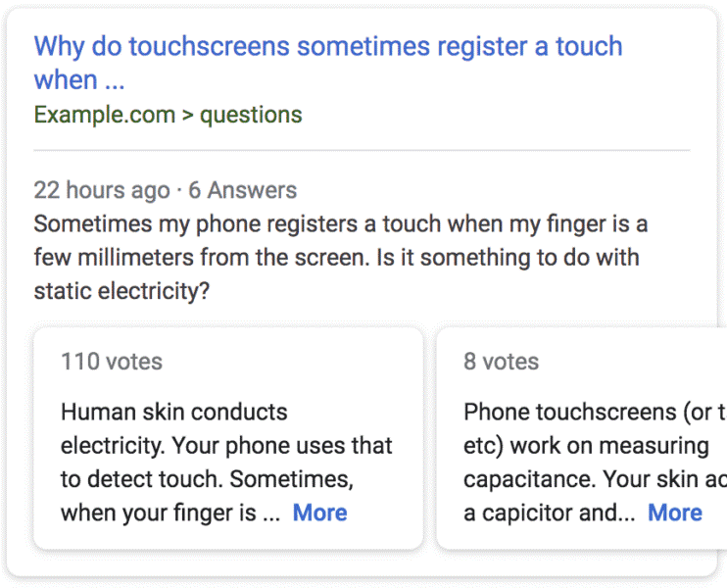This screenshot has height=588, width=727.
Task: Click the ">" breadcrumb separator
Action: coord(187,115)
